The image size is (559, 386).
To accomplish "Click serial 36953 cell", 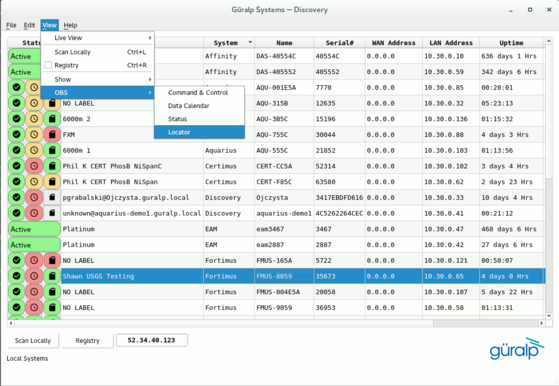I will pyautogui.click(x=339, y=308).
